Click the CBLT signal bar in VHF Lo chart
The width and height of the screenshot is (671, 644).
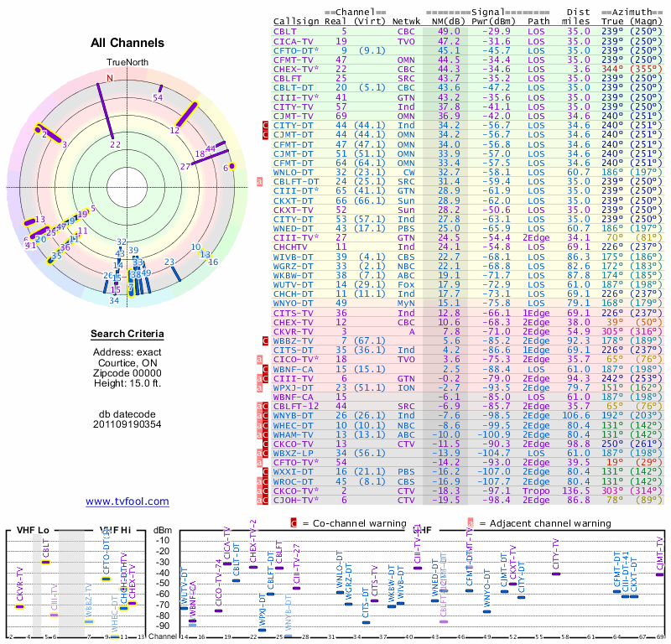[46, 562]
